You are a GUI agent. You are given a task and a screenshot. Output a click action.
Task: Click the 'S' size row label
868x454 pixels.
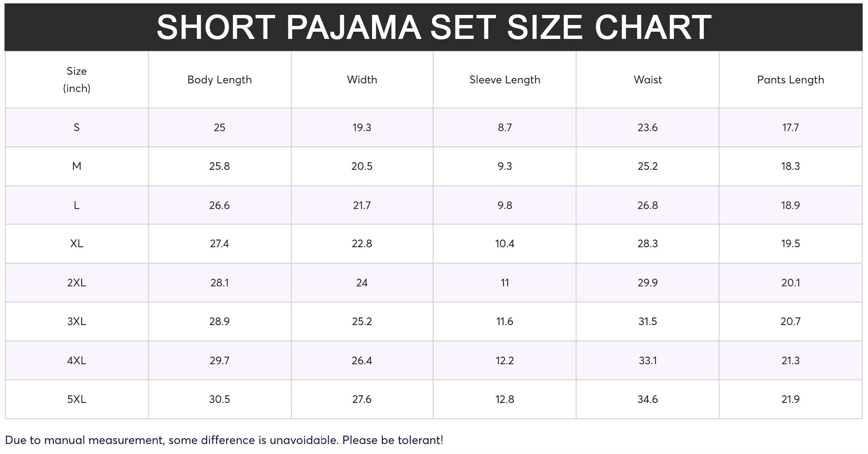click(x=77, y=127)
